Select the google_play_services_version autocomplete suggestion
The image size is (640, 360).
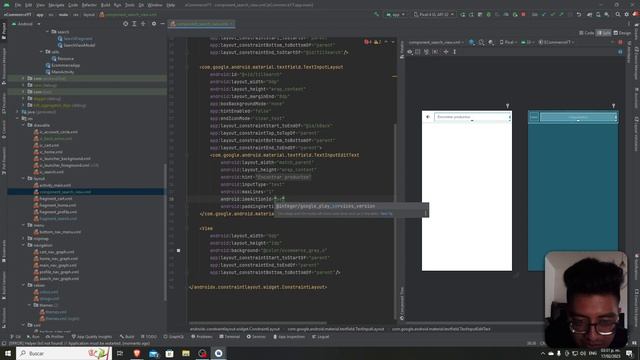point(351,206)
